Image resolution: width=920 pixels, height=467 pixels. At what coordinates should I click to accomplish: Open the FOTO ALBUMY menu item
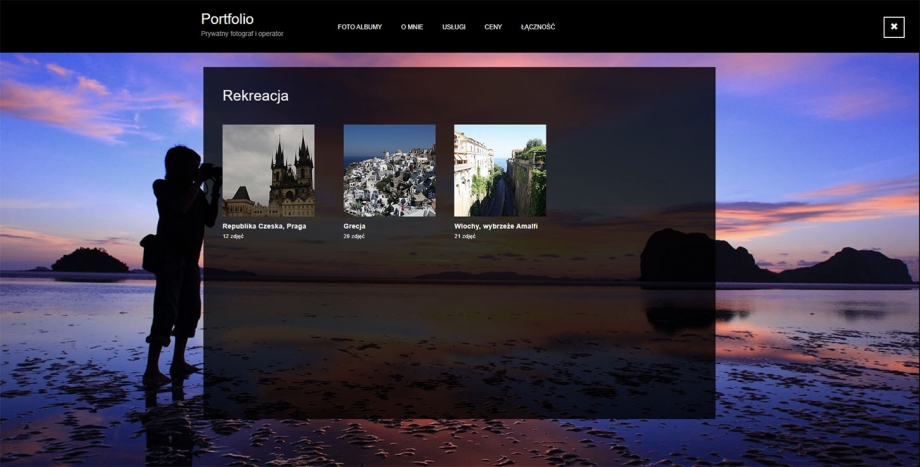coord(359,27)
